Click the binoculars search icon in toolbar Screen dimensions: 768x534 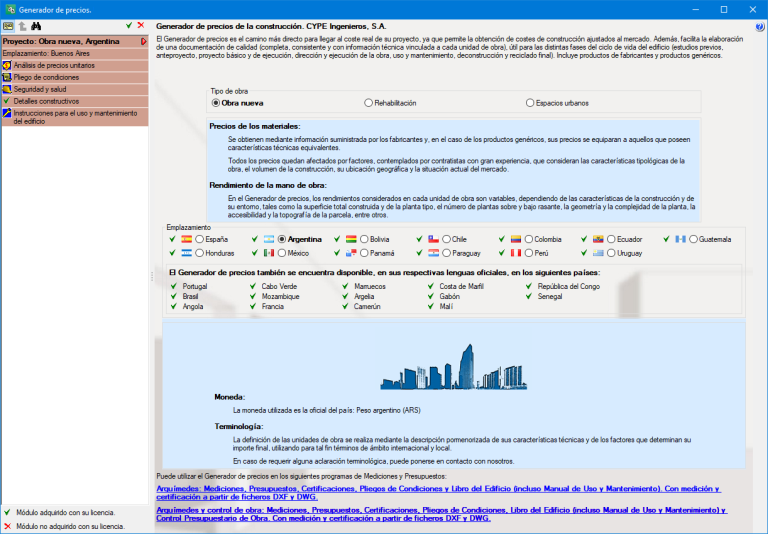36,26
